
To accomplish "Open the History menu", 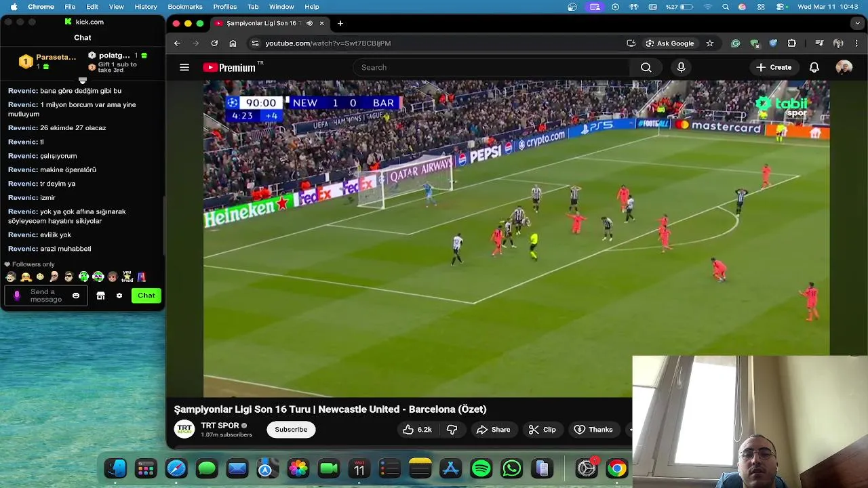I will tap(146, 7).
